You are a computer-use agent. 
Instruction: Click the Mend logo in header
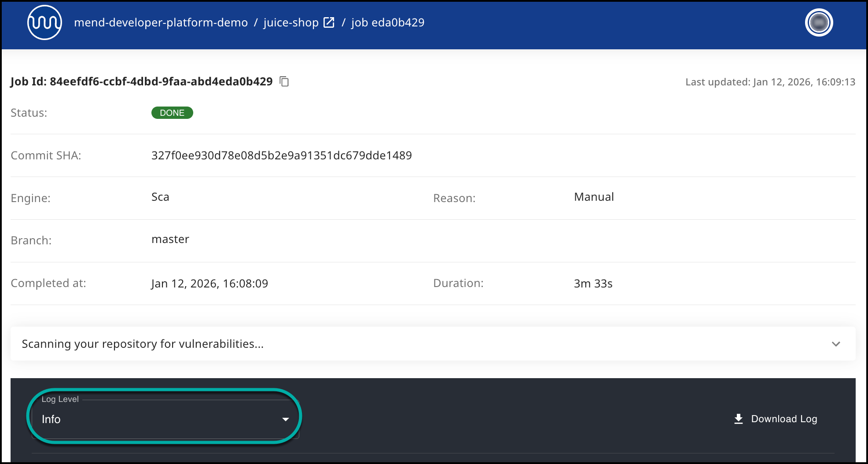point(44,22)
